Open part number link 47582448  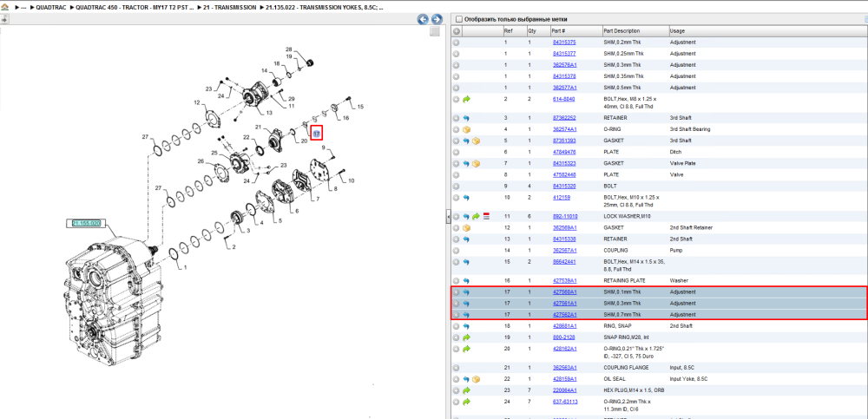coord(564,175)
